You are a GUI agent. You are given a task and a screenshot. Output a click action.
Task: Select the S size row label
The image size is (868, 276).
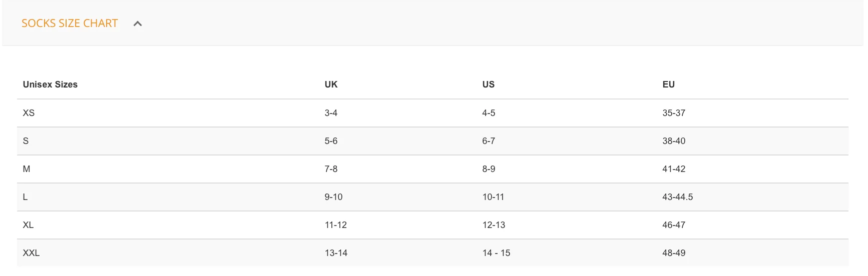point(26,141)
